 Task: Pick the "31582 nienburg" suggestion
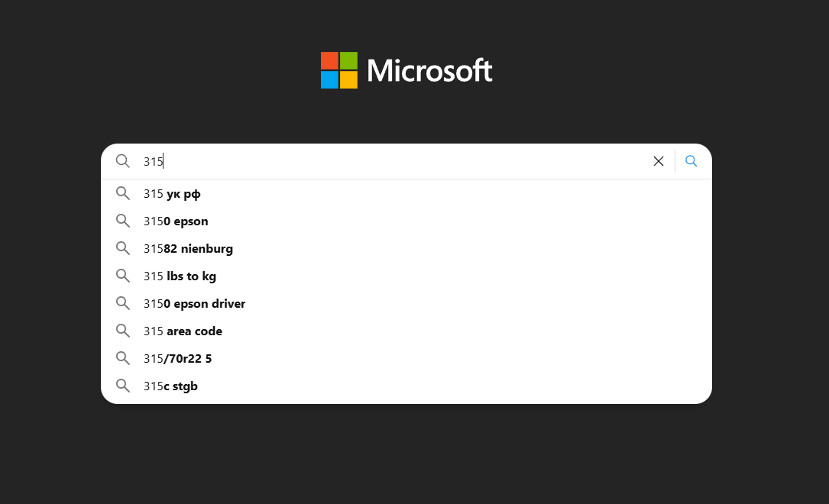point(188,249)
